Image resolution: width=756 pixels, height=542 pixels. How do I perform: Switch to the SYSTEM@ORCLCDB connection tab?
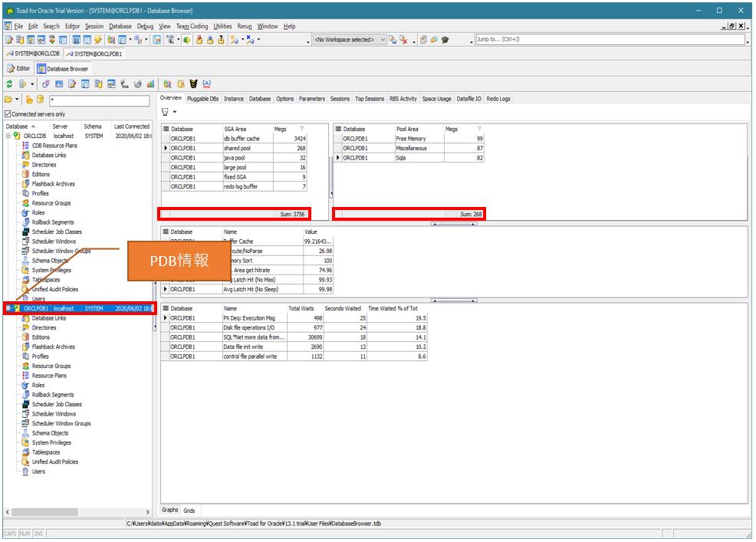33,54
